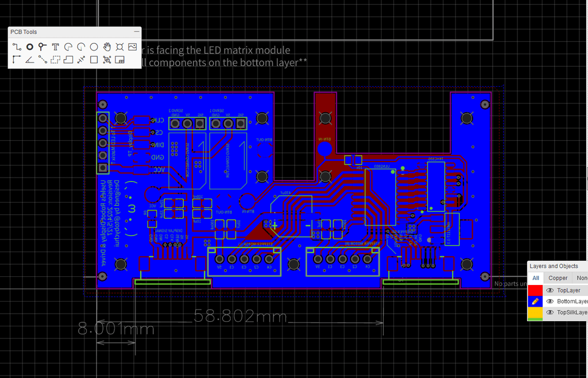Viewport: 588px width, 378px height.
Task: Select the Connect Pad to Pad tool
Action: (x=42, y=60)
